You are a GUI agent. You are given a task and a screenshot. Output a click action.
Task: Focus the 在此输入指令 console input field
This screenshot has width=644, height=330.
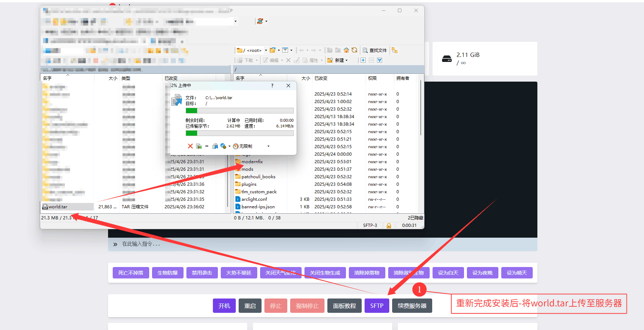[322, 244]
